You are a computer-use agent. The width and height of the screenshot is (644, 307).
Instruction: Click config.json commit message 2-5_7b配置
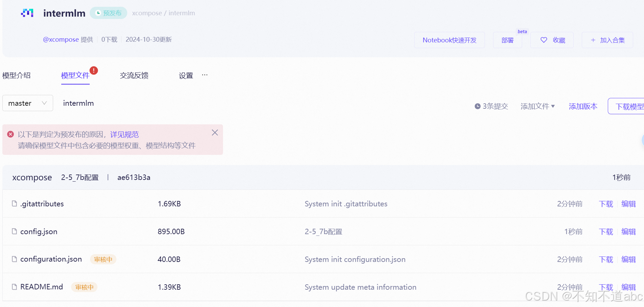324,231
